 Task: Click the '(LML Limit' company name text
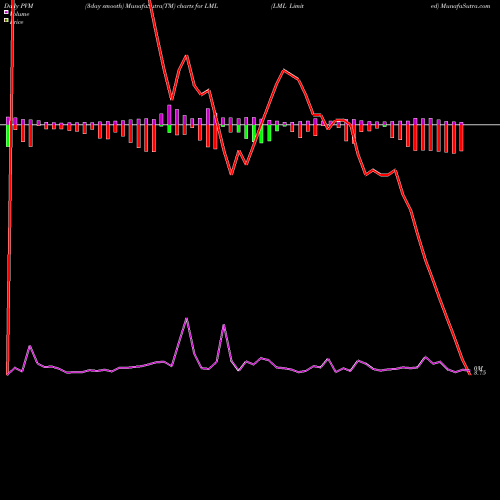[x=287, y=6]
